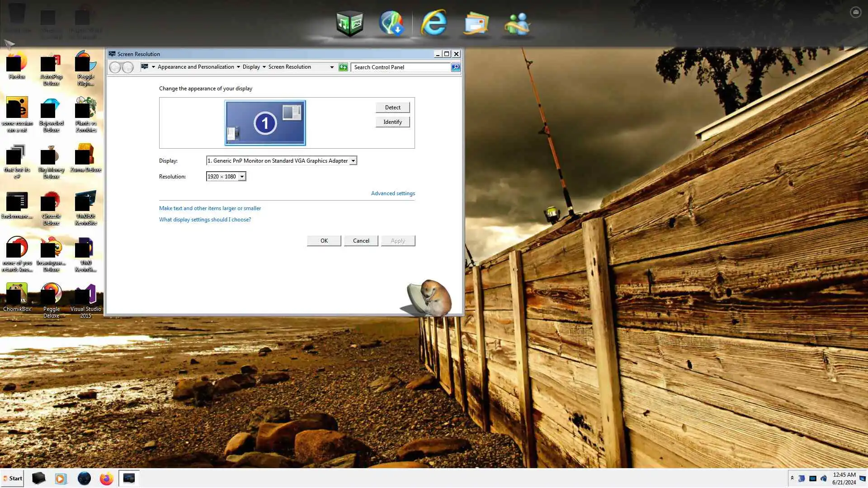Click the Display breadcrumb item
The height and width of the screenshot is (488, 868).
coord(251,67)
